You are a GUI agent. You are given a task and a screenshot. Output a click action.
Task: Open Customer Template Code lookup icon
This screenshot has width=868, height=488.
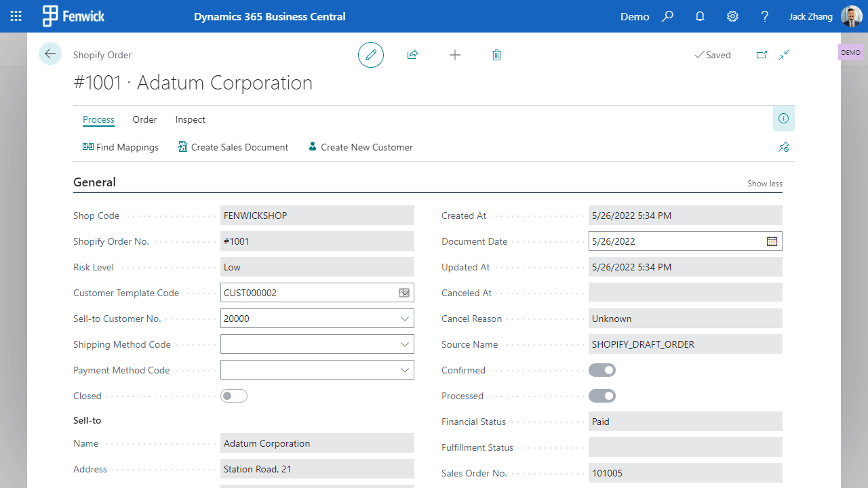404,293
